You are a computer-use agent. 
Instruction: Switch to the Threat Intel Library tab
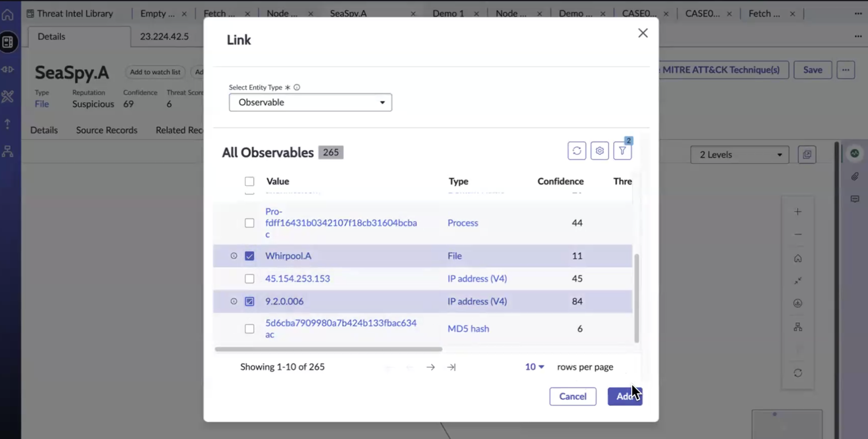tap(70, 14)
